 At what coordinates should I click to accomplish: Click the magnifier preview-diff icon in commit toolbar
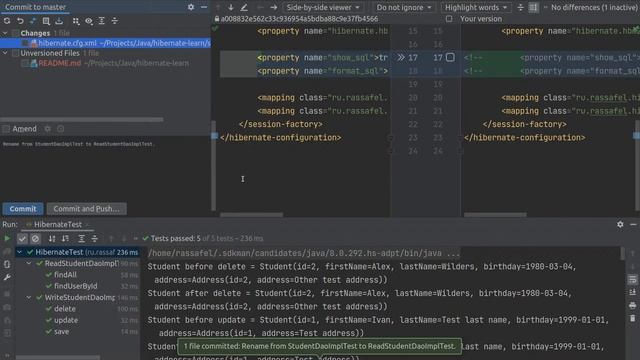46,21
